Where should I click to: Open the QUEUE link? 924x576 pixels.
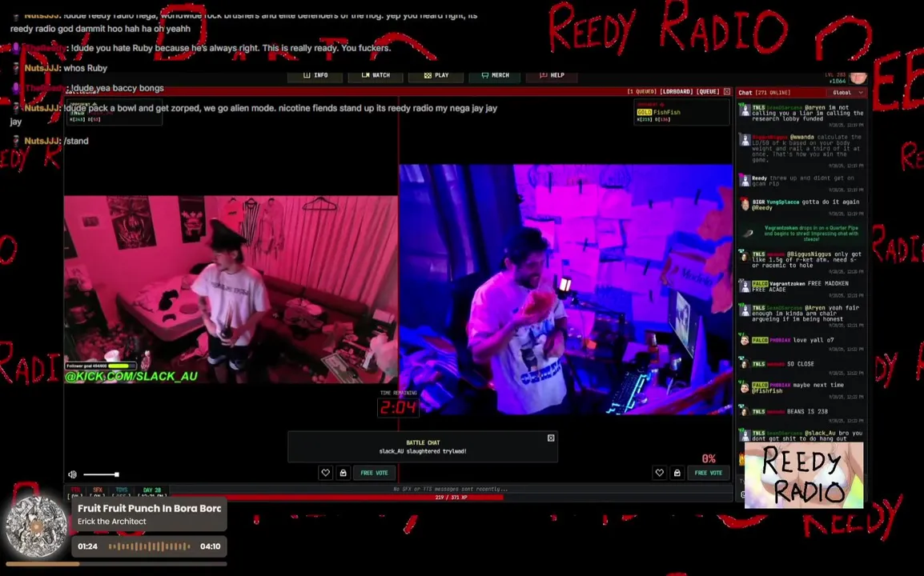click(708, 92)
